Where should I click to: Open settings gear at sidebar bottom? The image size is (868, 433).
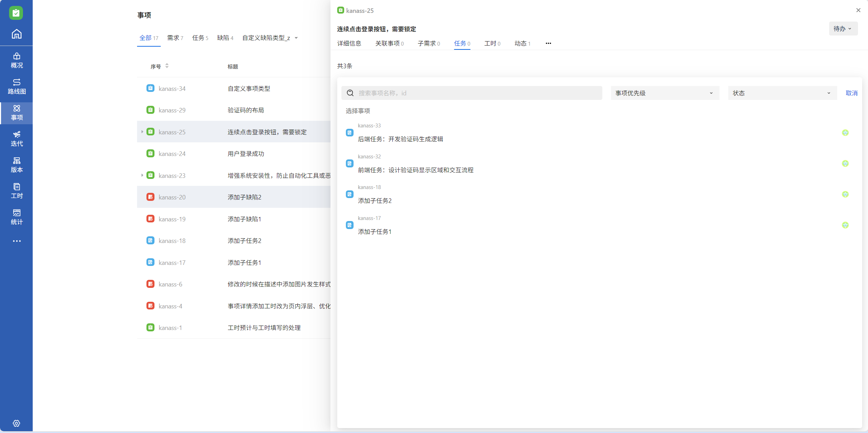point(16,423)
